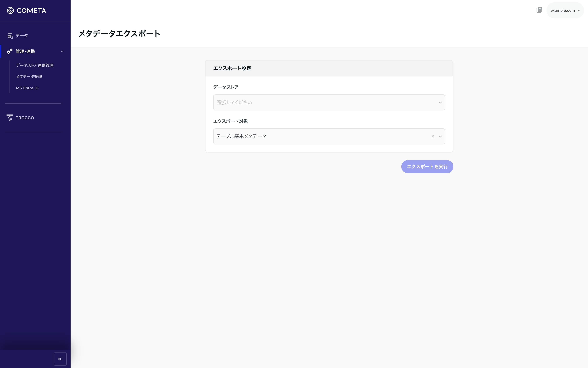Click the エクスポート設定 card header

(x=329, y=68)
